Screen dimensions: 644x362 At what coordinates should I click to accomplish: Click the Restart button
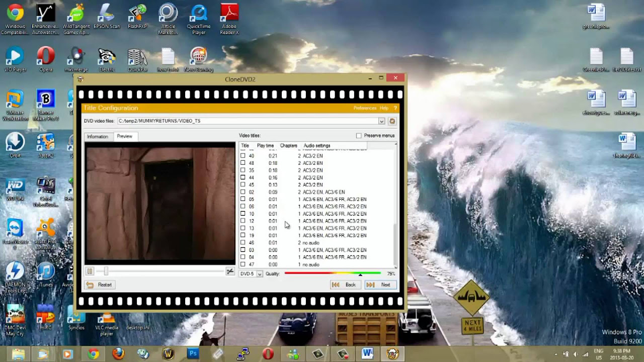(99, 285)
